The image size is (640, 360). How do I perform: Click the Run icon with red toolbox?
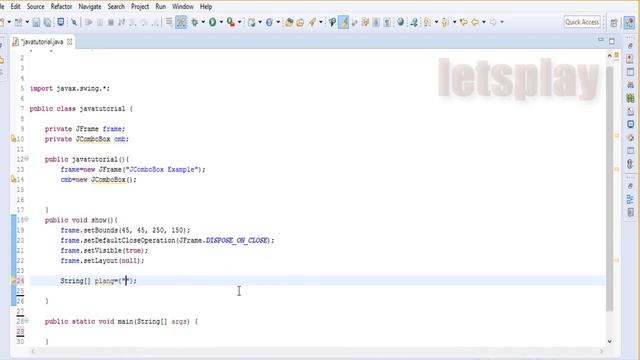231,22
